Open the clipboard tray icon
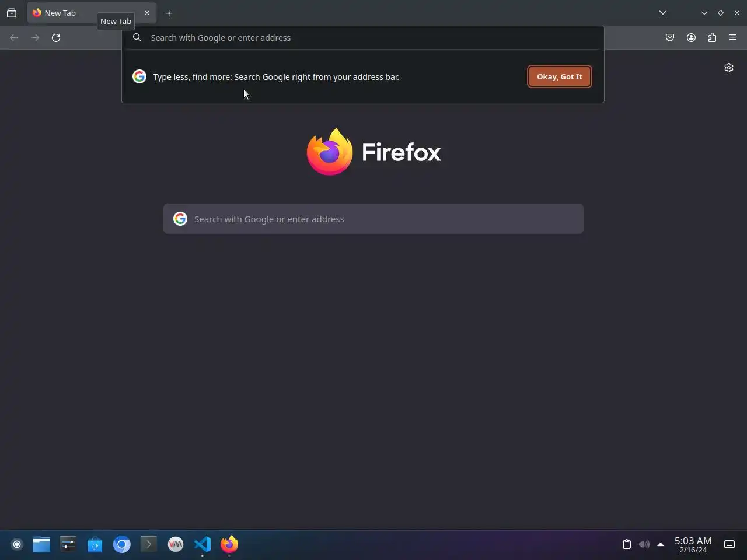 point(627,544)
